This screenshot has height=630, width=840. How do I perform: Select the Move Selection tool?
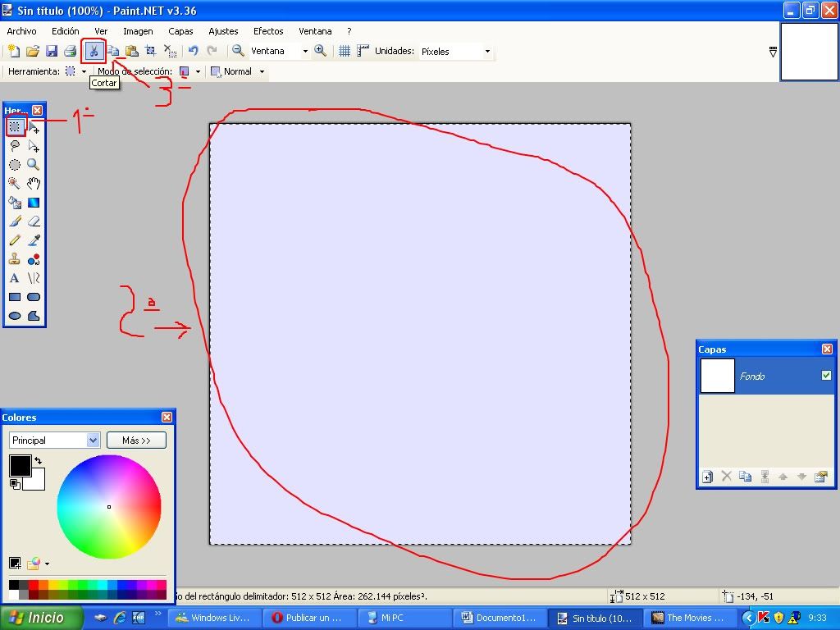(34, 146)
